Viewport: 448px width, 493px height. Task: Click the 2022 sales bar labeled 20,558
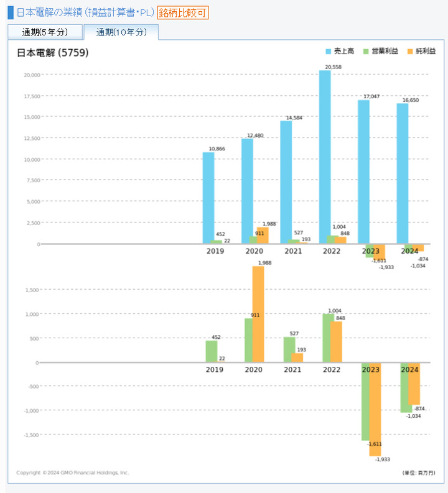pyautogui.click(x=325, y=157)
